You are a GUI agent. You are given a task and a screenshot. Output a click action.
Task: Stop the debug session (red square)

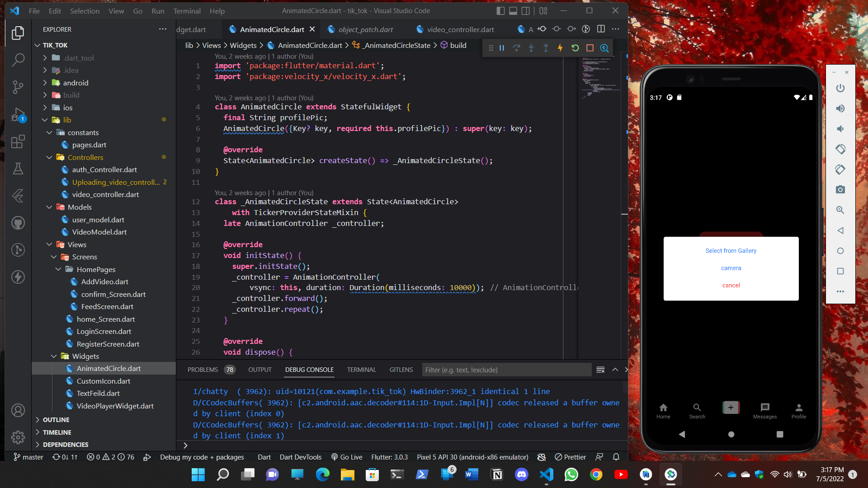click(590, 47)
